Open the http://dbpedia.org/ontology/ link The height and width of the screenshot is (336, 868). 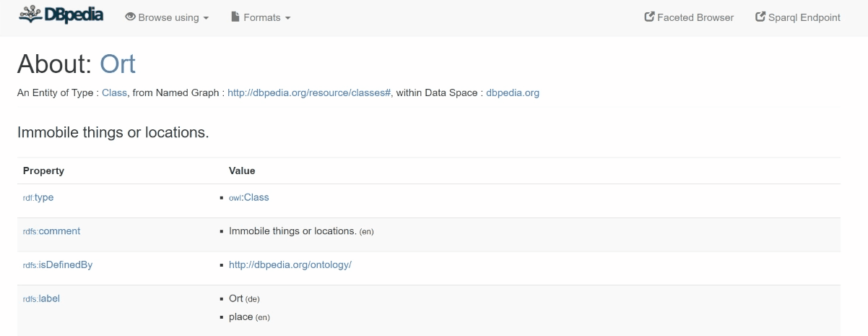tap(290, 265)
